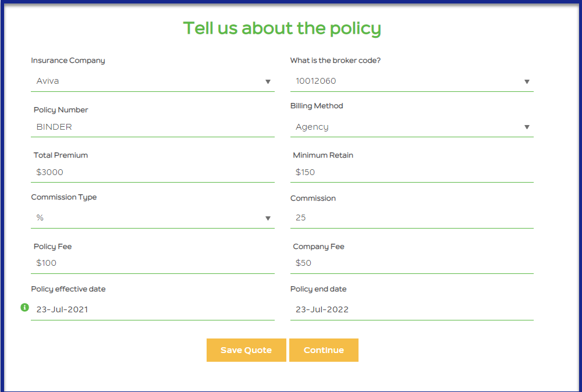The image size is (582, 392).
Task: Expand the broker code dropdown arrow
Action: pyautogui.click(x=527, y=81)
